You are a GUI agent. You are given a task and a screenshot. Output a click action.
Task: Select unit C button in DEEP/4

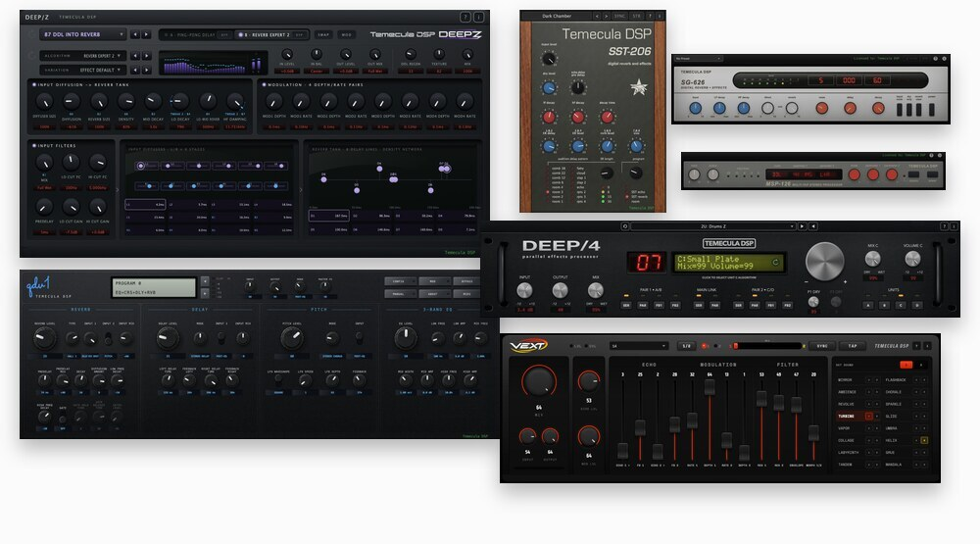coord(901,305)
